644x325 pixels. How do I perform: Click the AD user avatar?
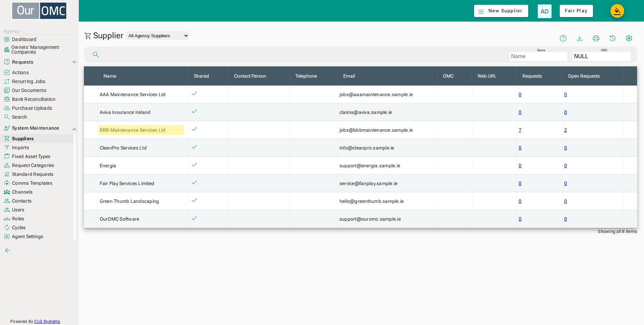(x=545, y=11)
